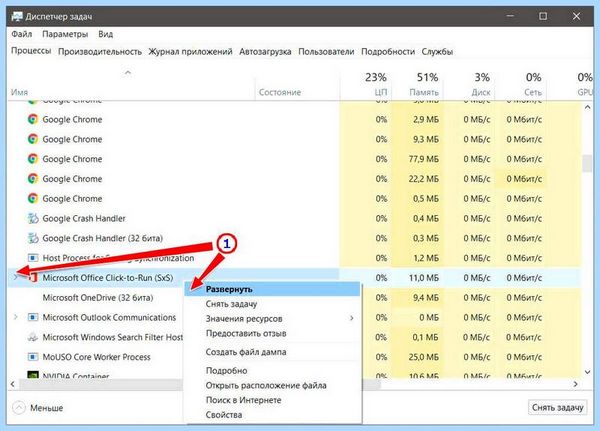Open the Вид menu
This screenshot has width=600, height=431.
click(x=105, y=34)
